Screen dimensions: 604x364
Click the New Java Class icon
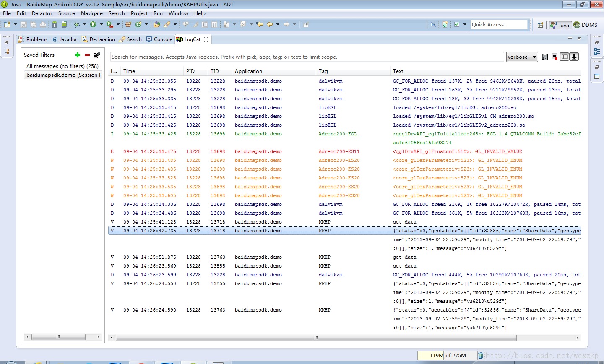(138, 25)
